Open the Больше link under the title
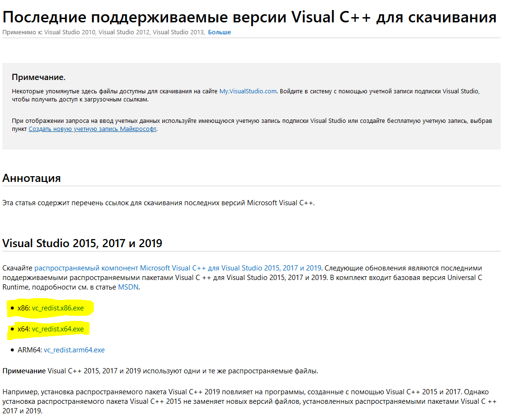Viewport: 505px width, 420px height. [x=219, y=32]
